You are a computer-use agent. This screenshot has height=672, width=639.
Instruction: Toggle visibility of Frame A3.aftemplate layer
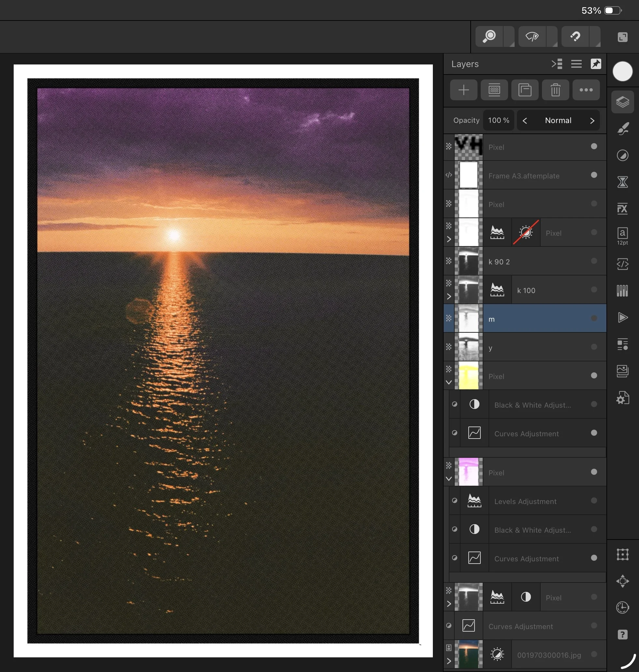[594, 175]
